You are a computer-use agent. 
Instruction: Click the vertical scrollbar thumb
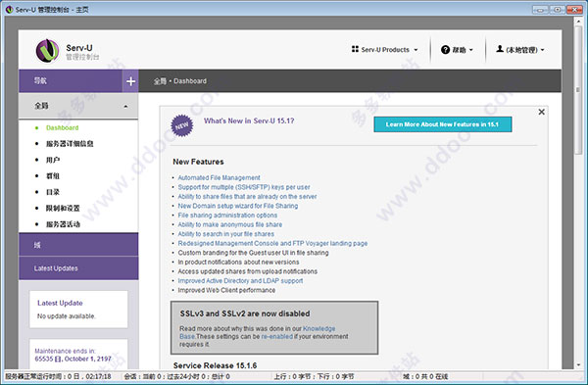click(578, 90)
